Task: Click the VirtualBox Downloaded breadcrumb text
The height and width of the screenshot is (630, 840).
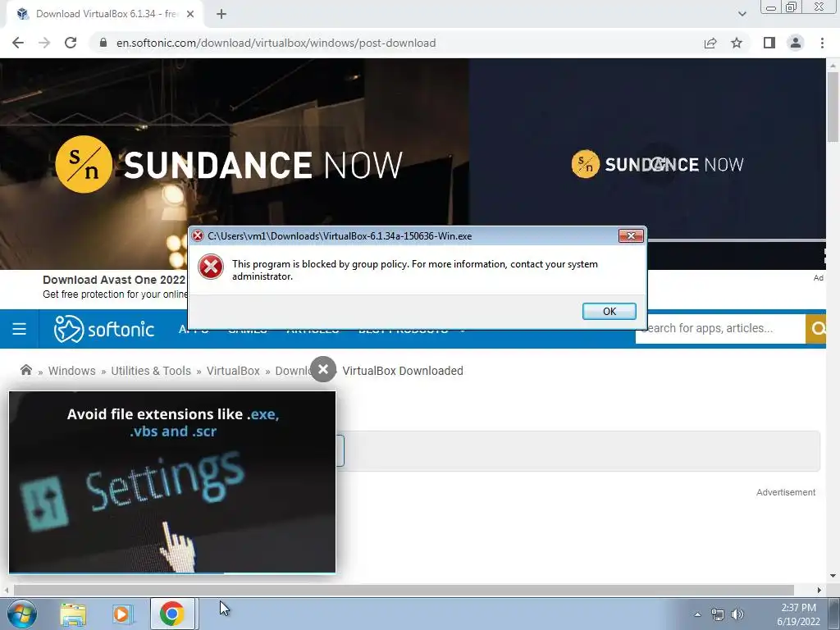Action: (x=403, y=371)
